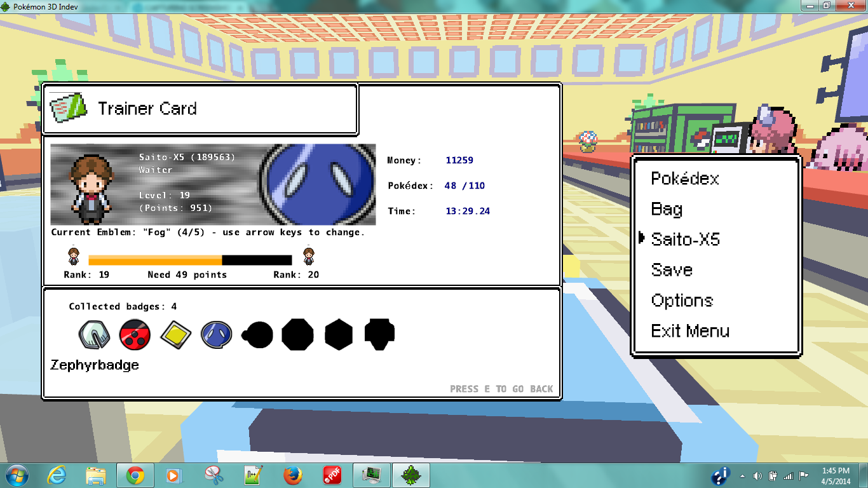Viewport: 868px width, 488px height.
Task: Click the large Fog emblem image
Action: (318, 184)
